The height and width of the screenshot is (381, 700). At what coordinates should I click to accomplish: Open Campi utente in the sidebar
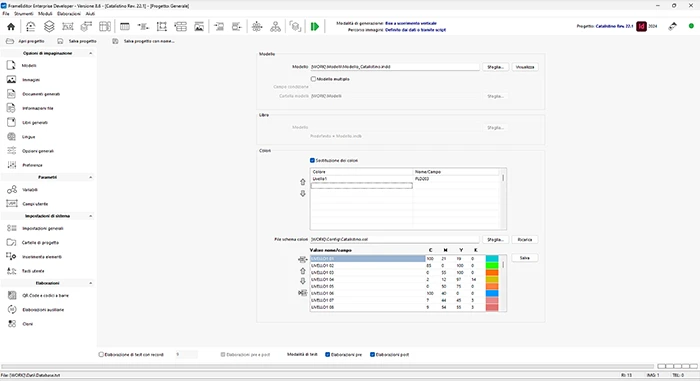[x=35, y=204]
